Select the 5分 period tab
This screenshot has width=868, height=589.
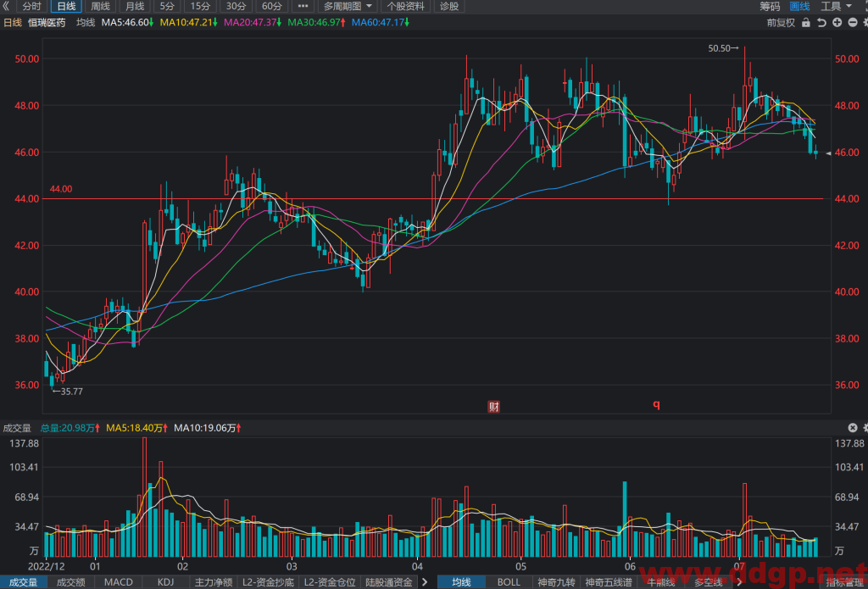pos(167,6)
